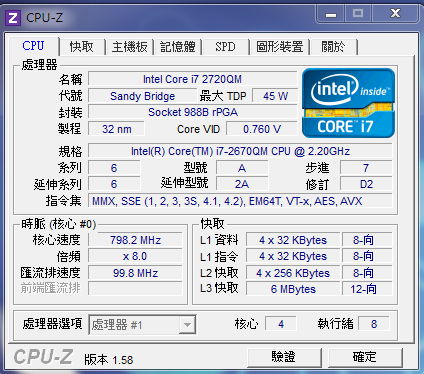The height and width of the screenshot is (374, 424).
Task: Click the i7-2670QM CPU @ 2.20GHz specification field
Action: pyautogui.click(x=240, y=151)
